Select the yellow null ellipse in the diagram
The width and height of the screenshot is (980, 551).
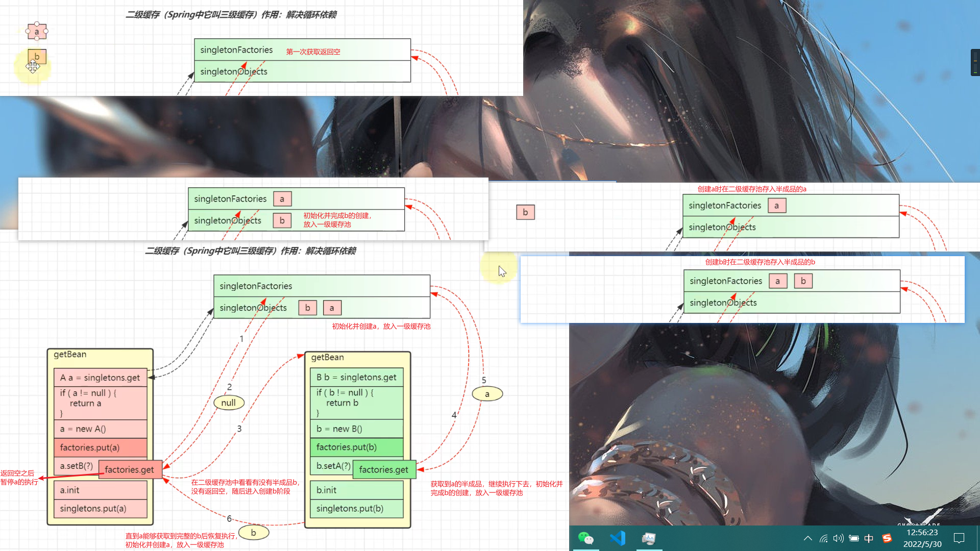pos(229,403)
